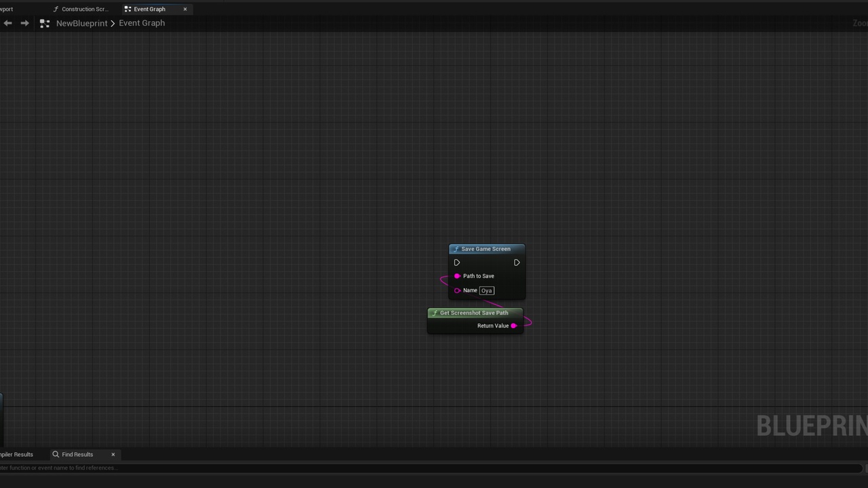Select the Get Screenshot Save Path node header

click(x=475, y=312)
